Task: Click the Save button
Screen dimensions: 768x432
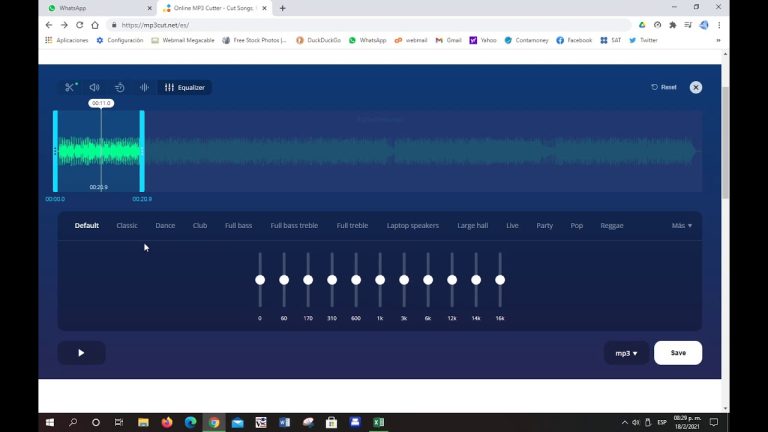Action: [678, 353]
